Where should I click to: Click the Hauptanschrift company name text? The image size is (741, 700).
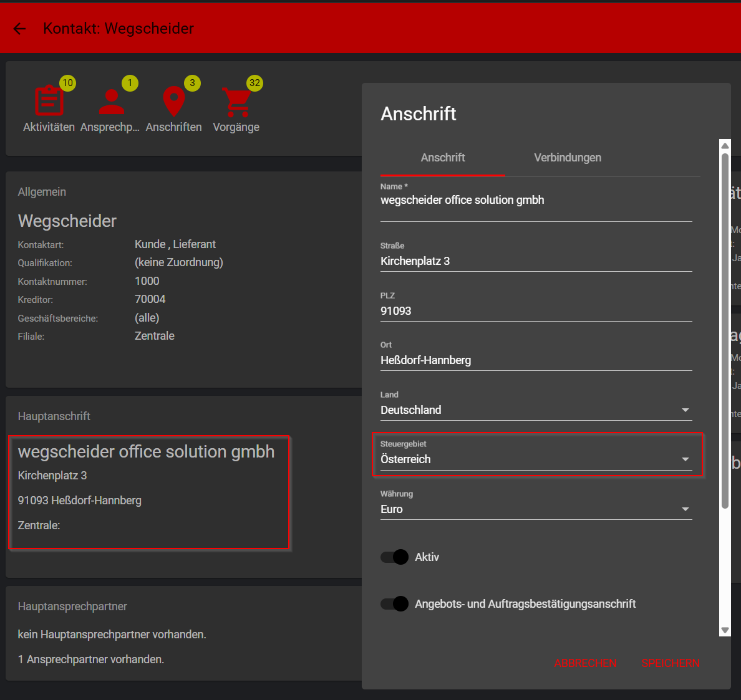click(x=146, y=452)
